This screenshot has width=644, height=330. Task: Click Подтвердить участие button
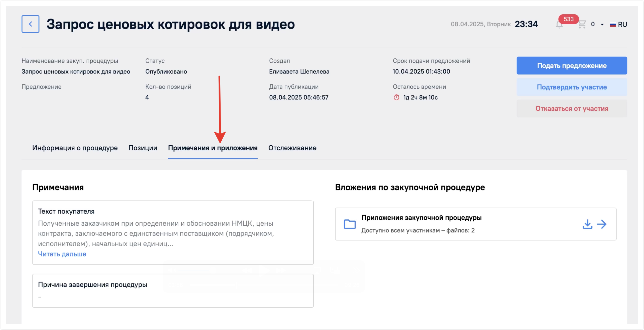coord(572,87)
